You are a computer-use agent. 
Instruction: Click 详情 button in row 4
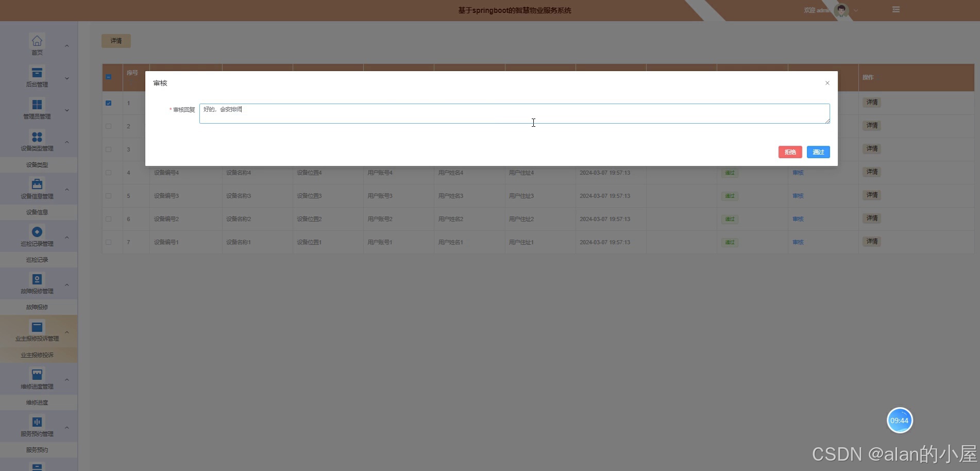pyautogui.click(x=872, y=172)
